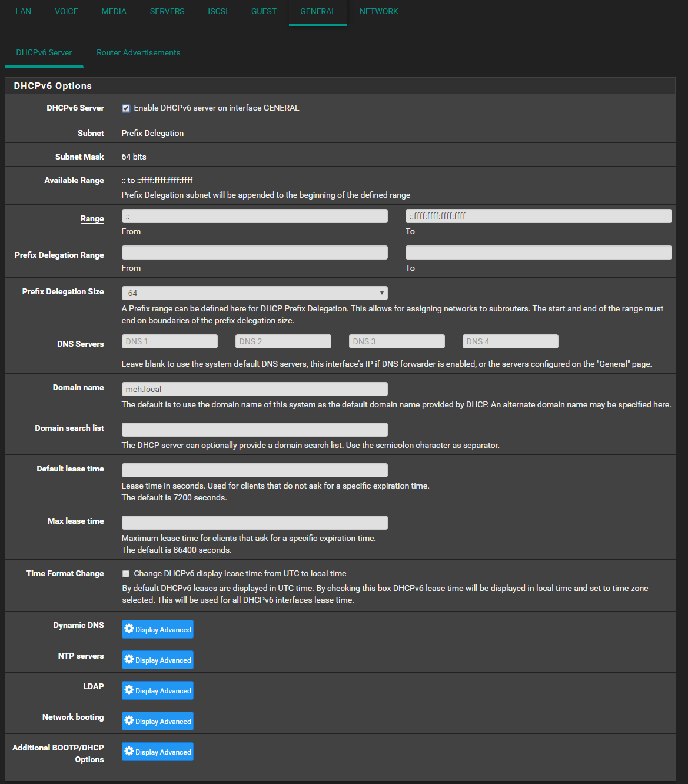Click gear icon in NTP servers row
The height and width of the screenshot is (784, 688).
(129, 659)
